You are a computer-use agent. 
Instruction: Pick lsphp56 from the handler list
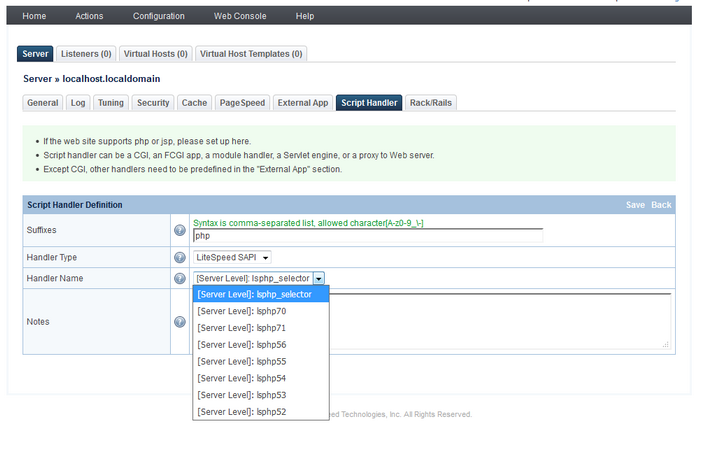point(261,345)
